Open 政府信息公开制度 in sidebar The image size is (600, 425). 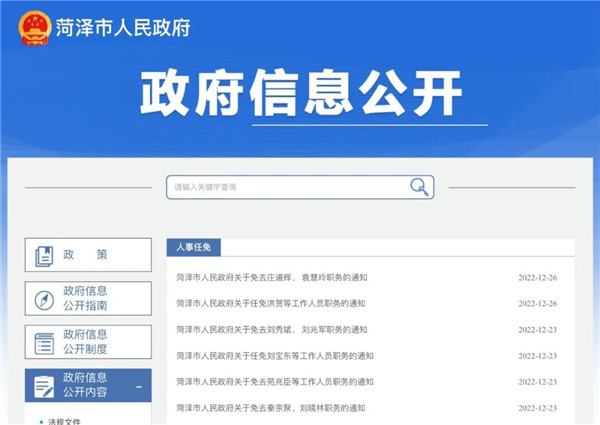point(88,342)
